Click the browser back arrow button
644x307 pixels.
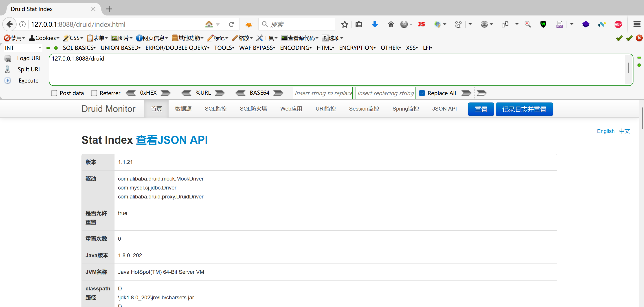9,24
